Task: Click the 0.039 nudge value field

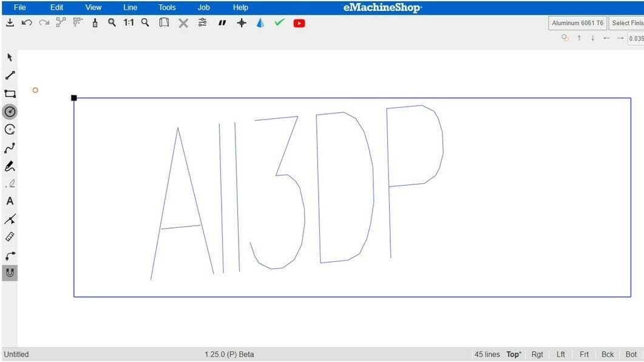Action: click(636, 39)
